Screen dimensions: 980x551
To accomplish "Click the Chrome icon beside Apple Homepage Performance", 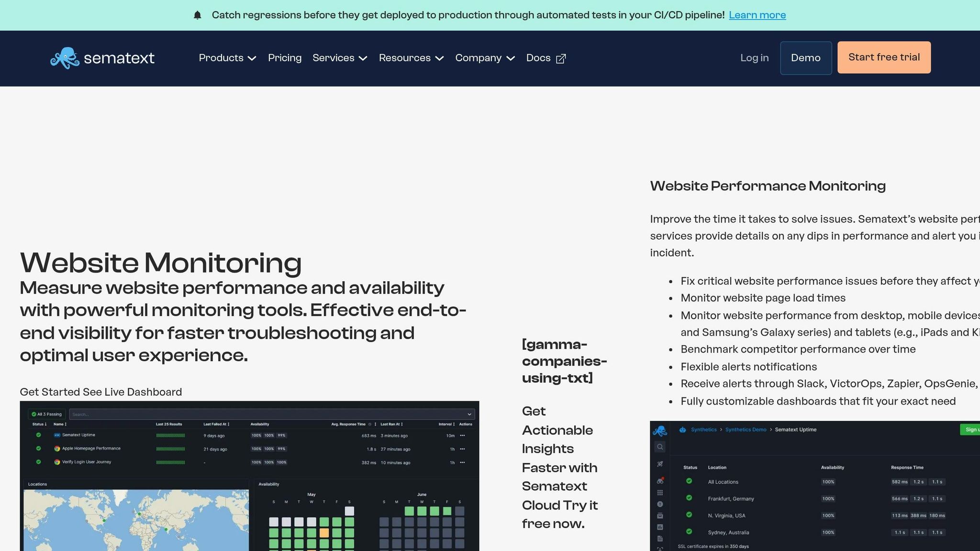I will [57, 449].
